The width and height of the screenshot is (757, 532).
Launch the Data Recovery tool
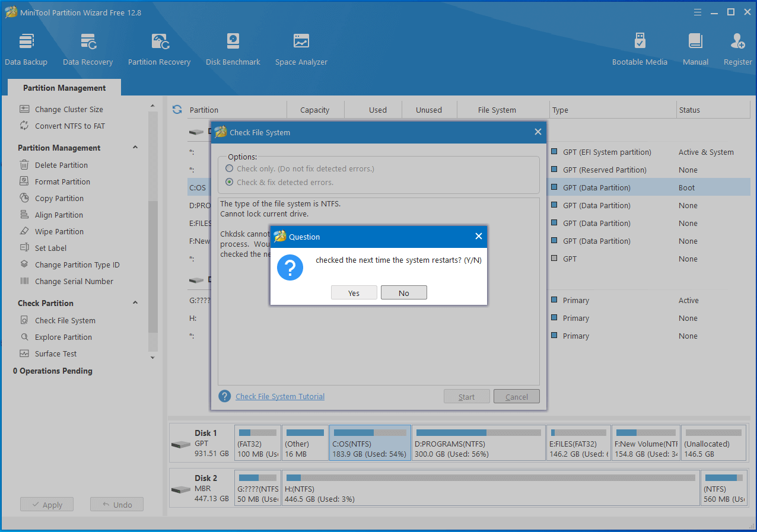click(x=88, y=50)
